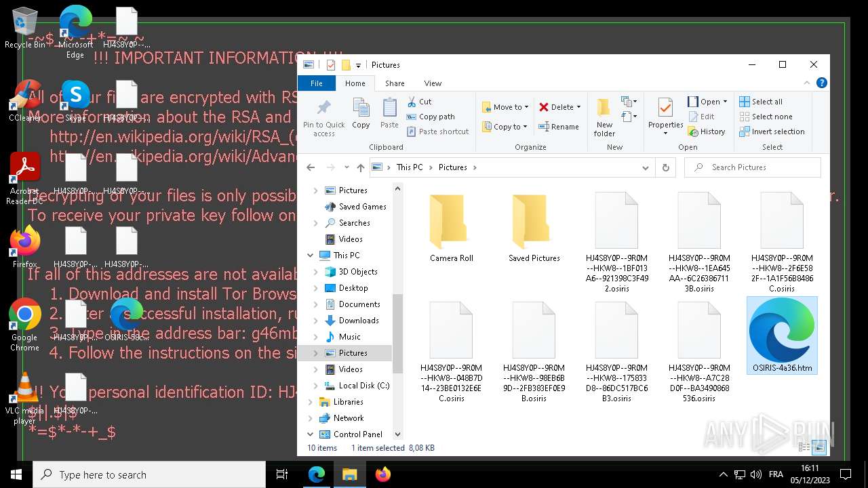Switch to Large icons view in status bar
The width and height of the screenshot is (868, 488).
click(819, 447)
